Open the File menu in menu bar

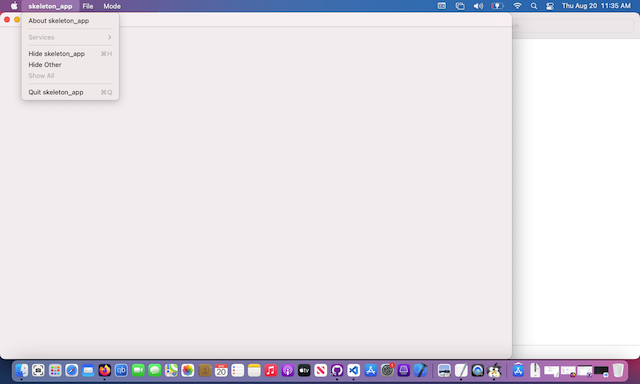[x=88, y=6]
